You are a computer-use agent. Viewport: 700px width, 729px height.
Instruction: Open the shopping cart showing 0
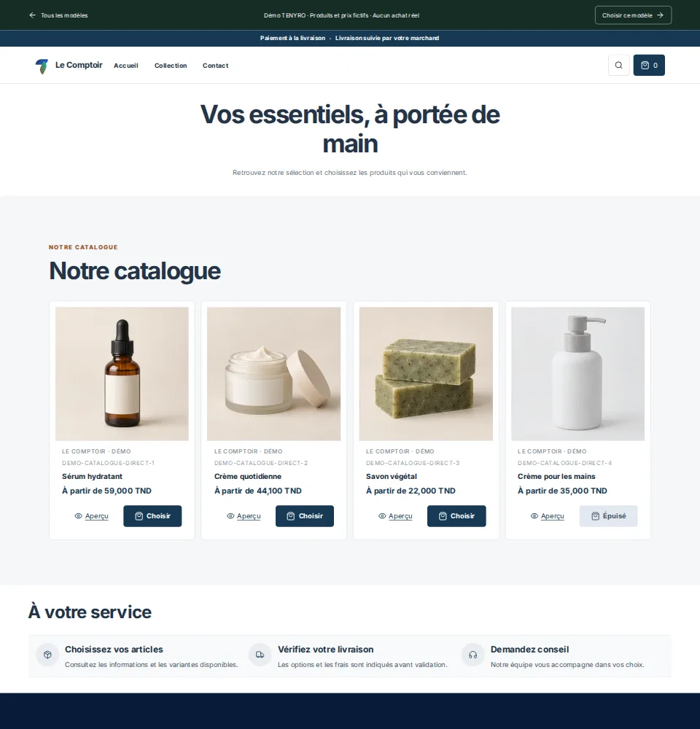[x=649, y=65]
